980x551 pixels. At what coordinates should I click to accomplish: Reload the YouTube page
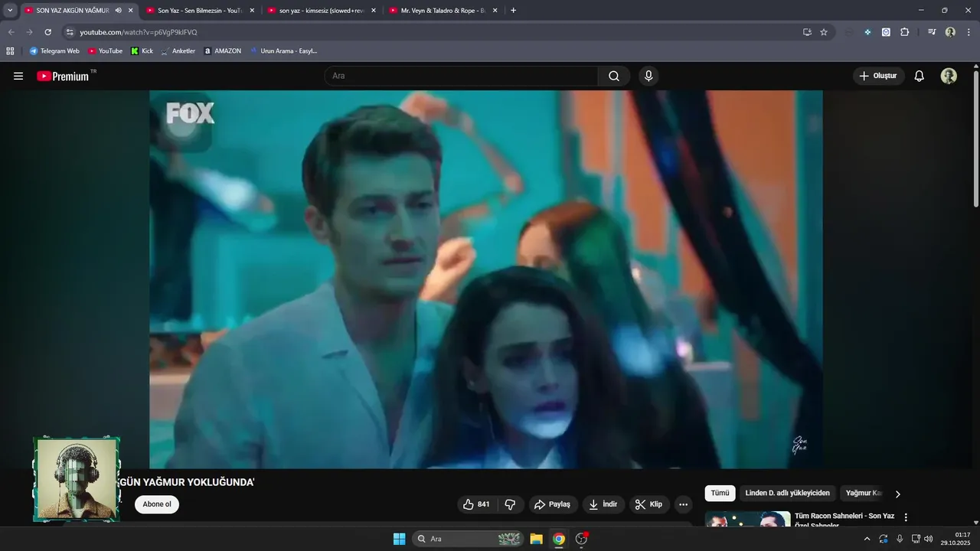pos(47,32)
